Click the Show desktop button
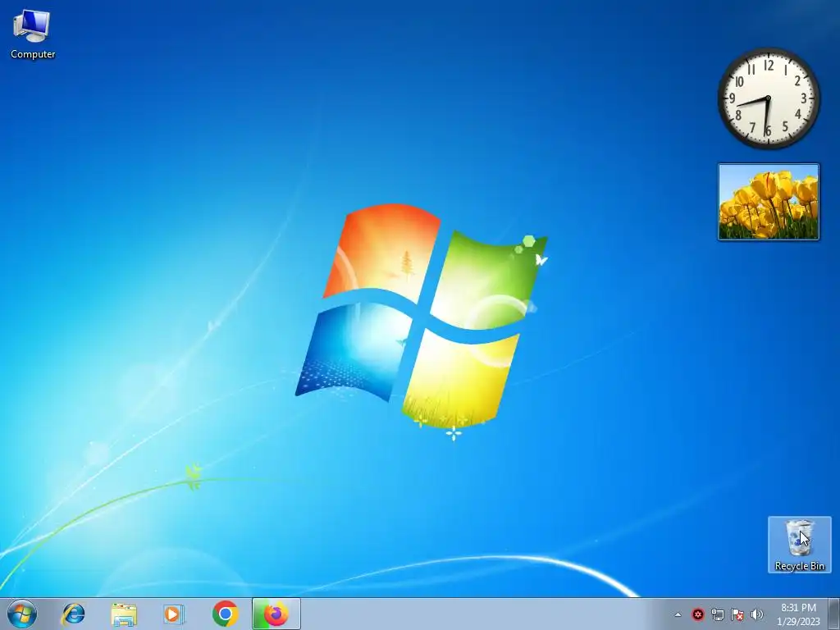 click(834, 614)
